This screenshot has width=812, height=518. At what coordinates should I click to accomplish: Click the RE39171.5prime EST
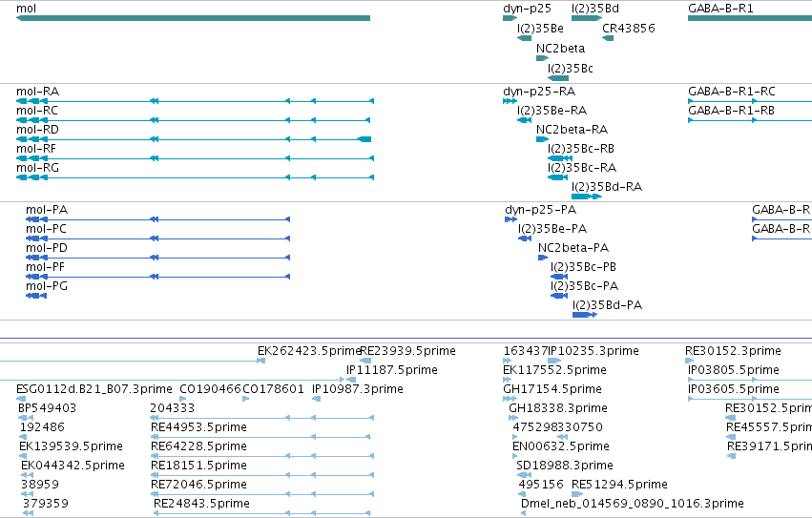coord(731,456)
